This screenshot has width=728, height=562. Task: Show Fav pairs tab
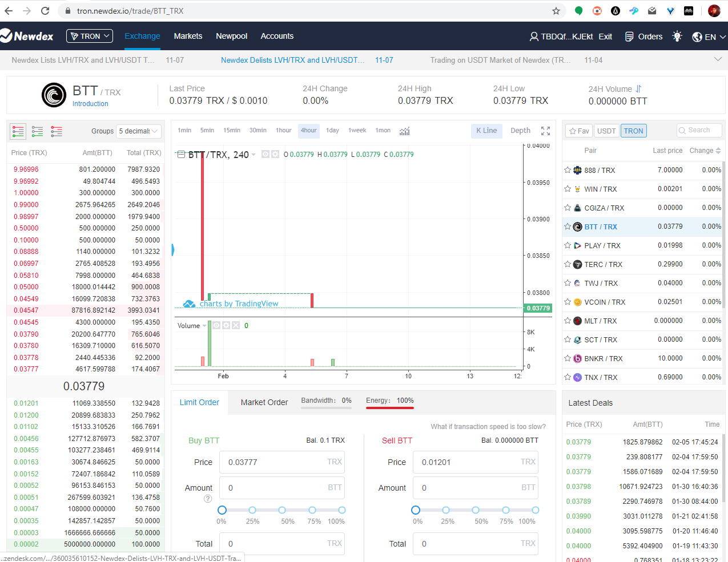click(x=579, y=131)
